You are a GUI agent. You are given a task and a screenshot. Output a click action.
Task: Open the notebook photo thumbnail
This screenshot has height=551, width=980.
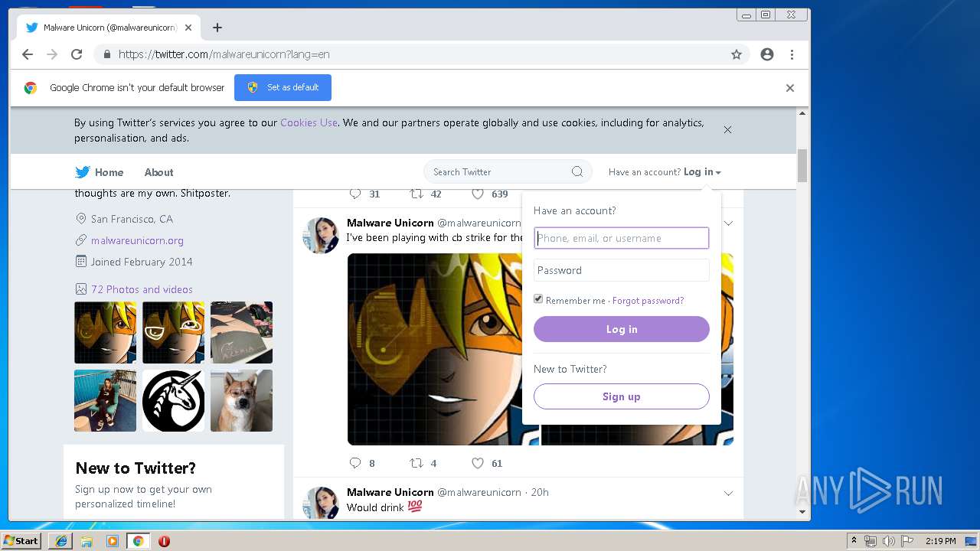241,332
